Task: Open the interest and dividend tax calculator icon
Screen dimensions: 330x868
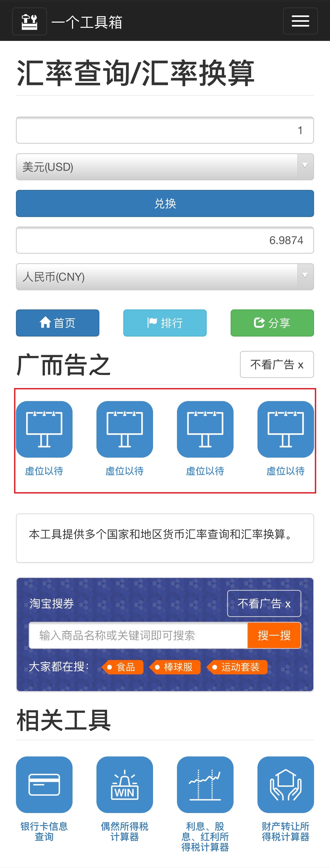Action: click(x=205, y=784)
